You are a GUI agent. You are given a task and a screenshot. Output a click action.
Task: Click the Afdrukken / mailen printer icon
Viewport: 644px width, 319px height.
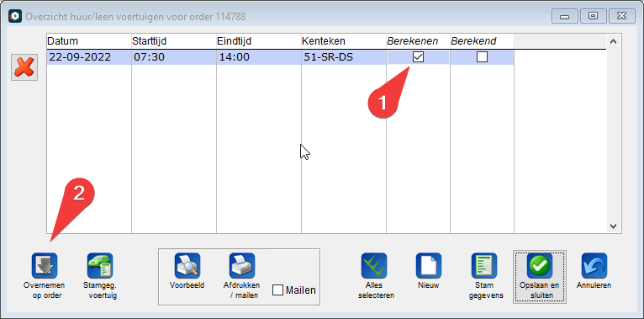tap(242, 266)
